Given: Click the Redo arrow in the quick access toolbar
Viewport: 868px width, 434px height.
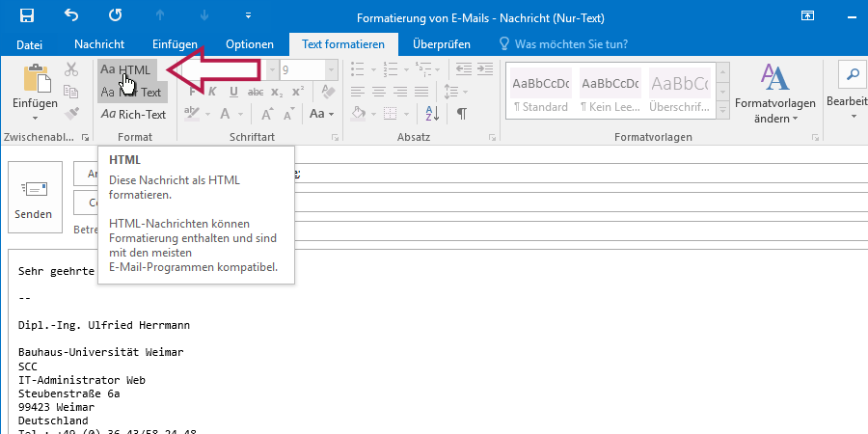Looking at the screenshot, I should click(x=116, y=15).
